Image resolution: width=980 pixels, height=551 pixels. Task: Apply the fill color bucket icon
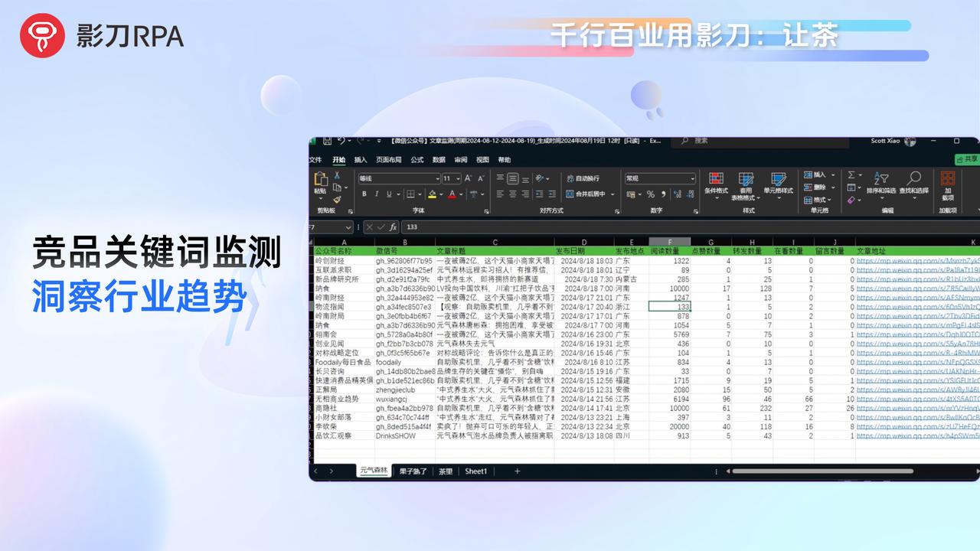[433, 194]
